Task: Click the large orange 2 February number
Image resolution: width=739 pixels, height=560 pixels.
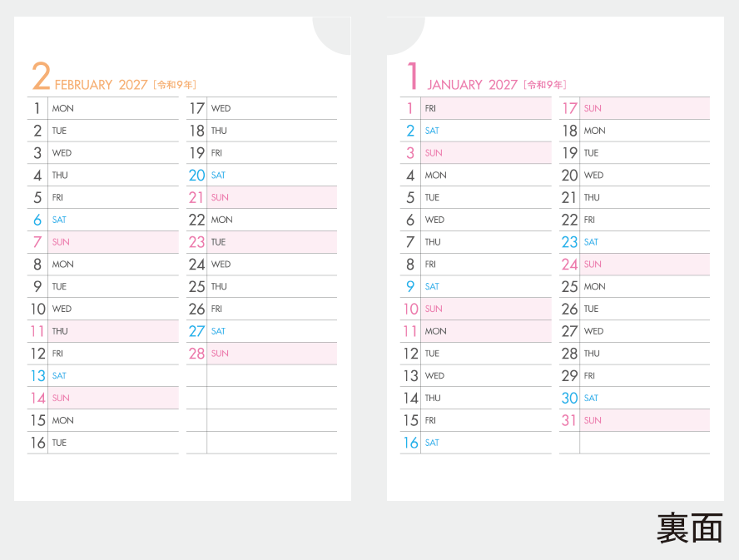Action: [41, 76]
